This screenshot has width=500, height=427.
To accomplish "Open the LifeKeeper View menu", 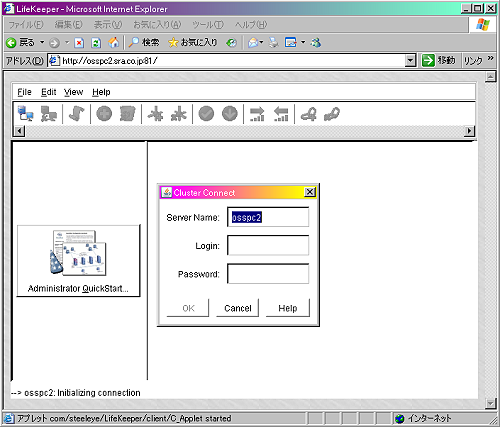I will coord(73,92).
